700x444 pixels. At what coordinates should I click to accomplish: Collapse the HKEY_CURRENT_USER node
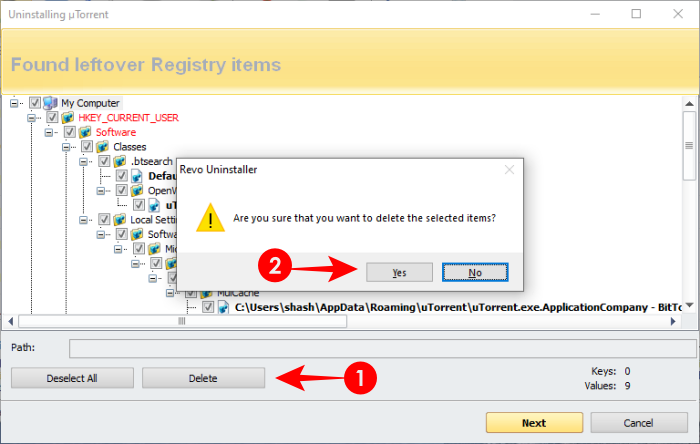click(x=31, y=118)
